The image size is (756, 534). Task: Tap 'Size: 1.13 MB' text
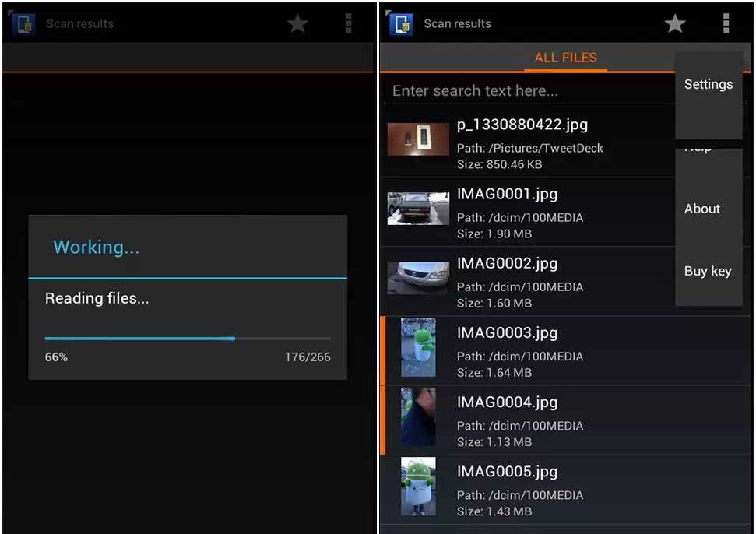click(494, 442)
